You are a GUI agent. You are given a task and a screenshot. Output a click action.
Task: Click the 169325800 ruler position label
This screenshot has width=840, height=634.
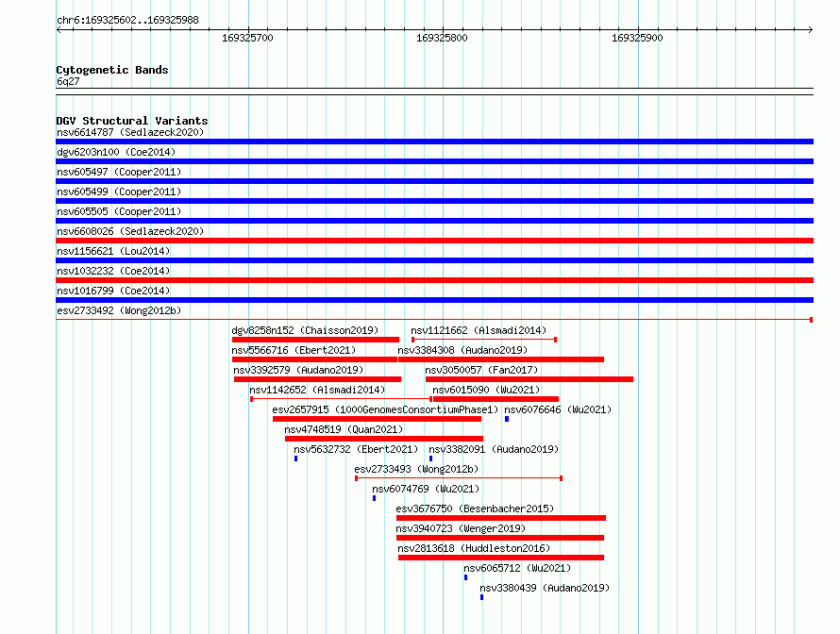click(442, 38)
